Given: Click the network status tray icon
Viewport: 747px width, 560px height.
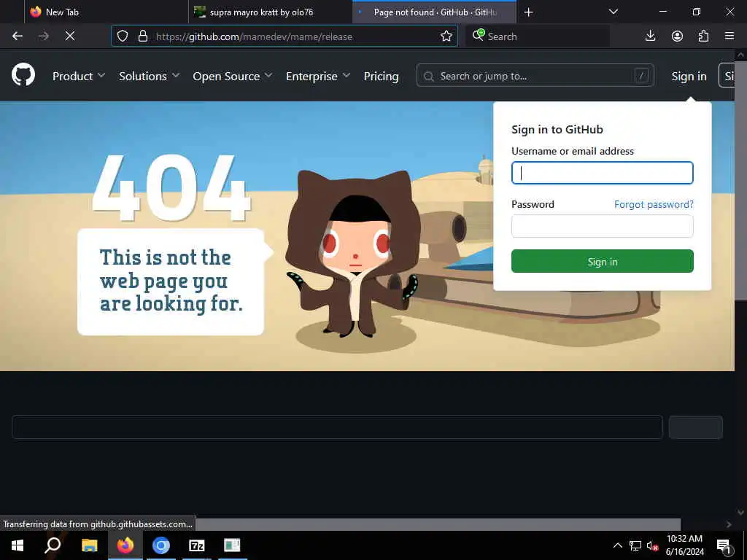Looking at the screenshot, I should click(x=635, y=545).
